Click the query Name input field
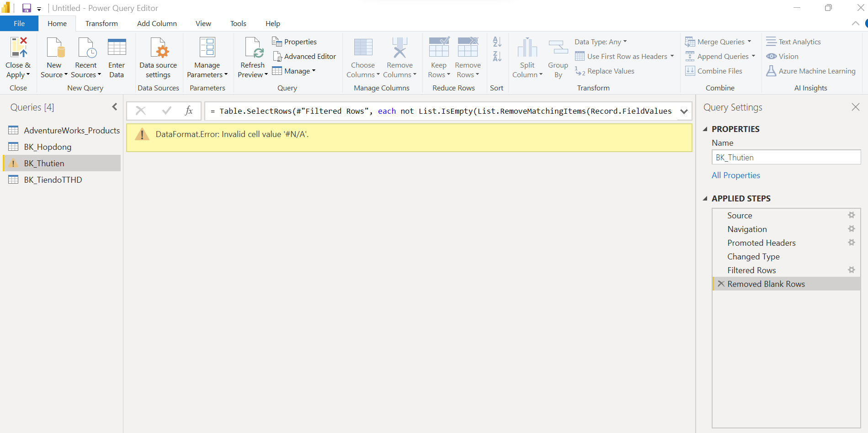 [x=786, y=157]
